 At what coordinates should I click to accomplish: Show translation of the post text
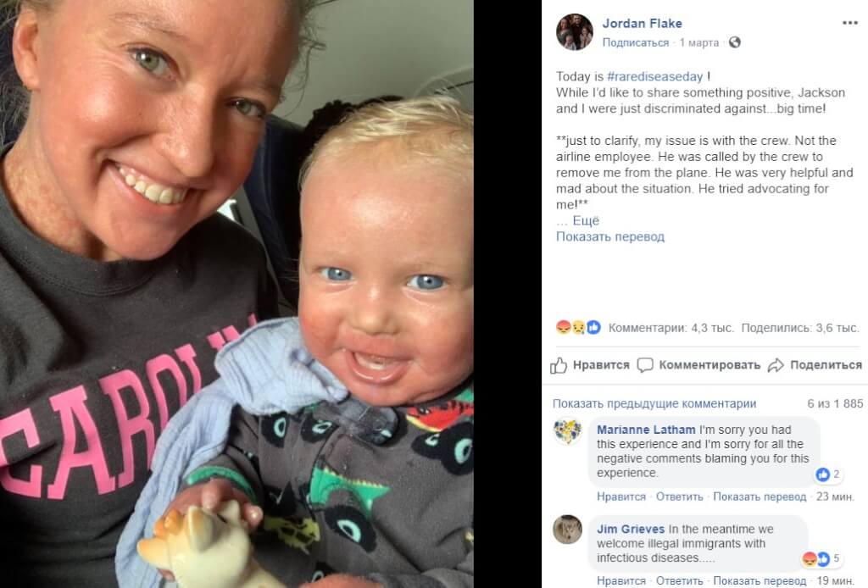tap(610, 236)
